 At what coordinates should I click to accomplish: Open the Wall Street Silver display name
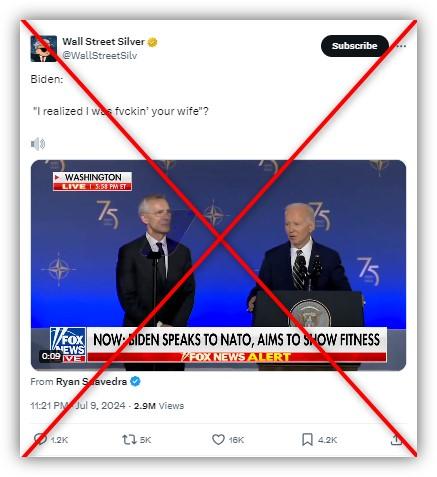103,42
